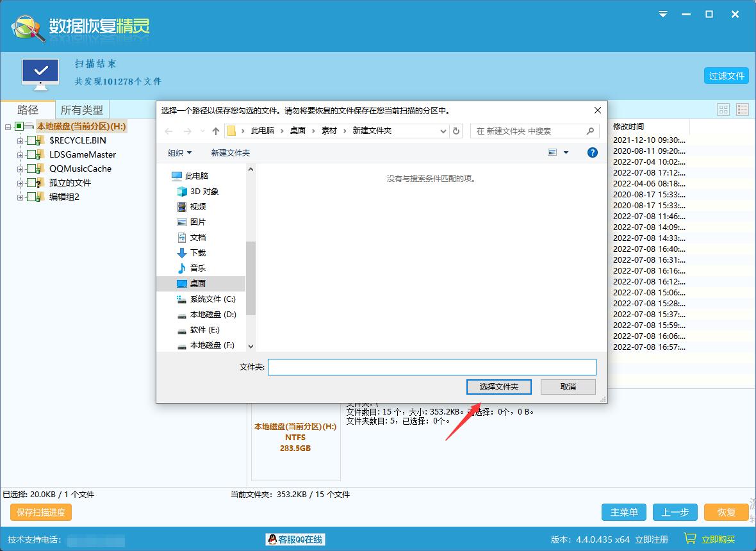Select 桌面 in the navigation pane

(x=201, y=283)
